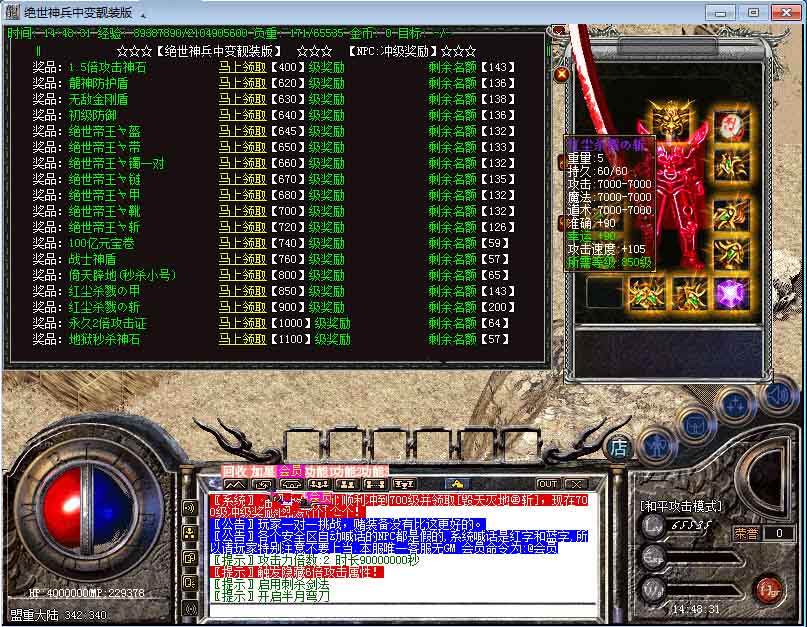Viewport: 807px width, 627px height.
Task: Click the prize name 地狱秒杀神石
Action: (104, 339)
